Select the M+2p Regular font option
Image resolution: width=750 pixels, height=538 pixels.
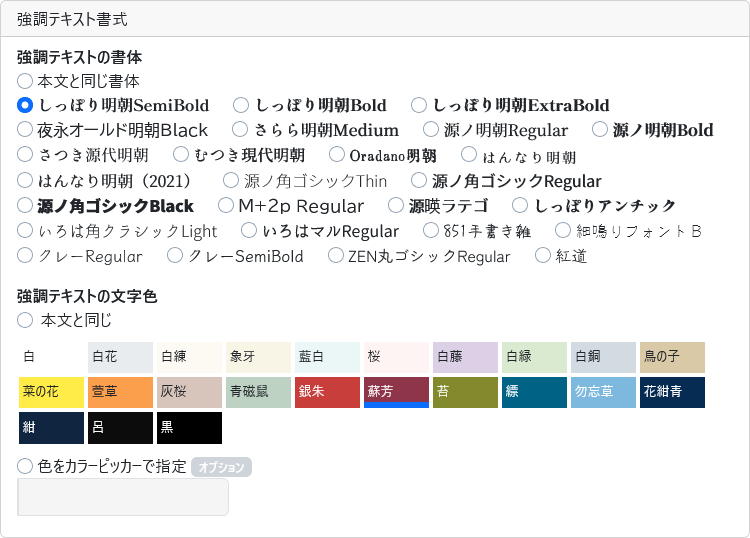point(226,206)
